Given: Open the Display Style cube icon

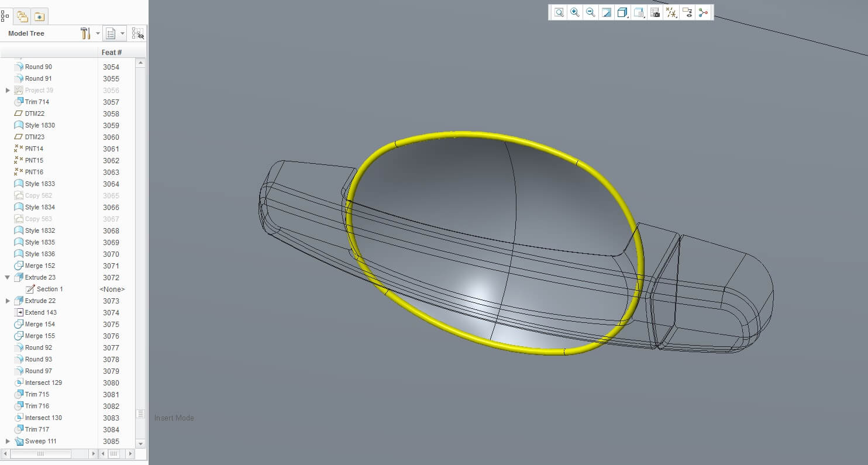Looking at the screenshot, I should 622,12.
